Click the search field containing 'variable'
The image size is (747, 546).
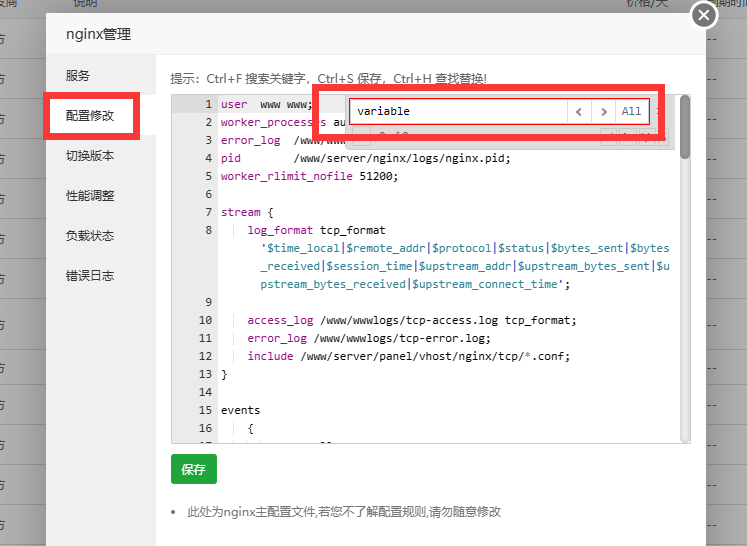pos(458,111)
